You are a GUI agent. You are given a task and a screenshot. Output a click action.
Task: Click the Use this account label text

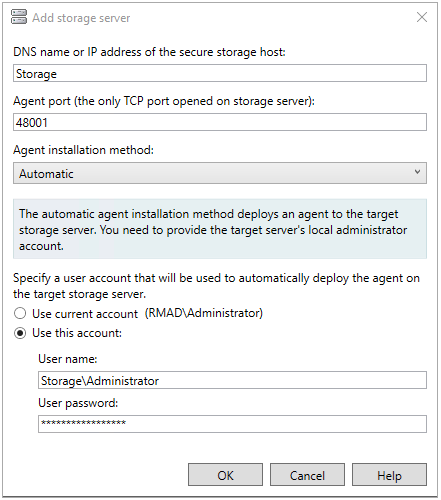[77, 333]
